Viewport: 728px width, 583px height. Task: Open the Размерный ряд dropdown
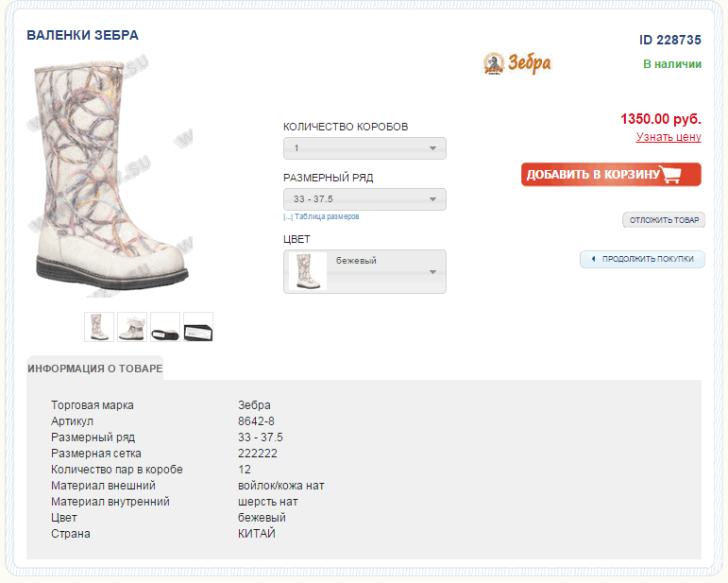(364, 199)
